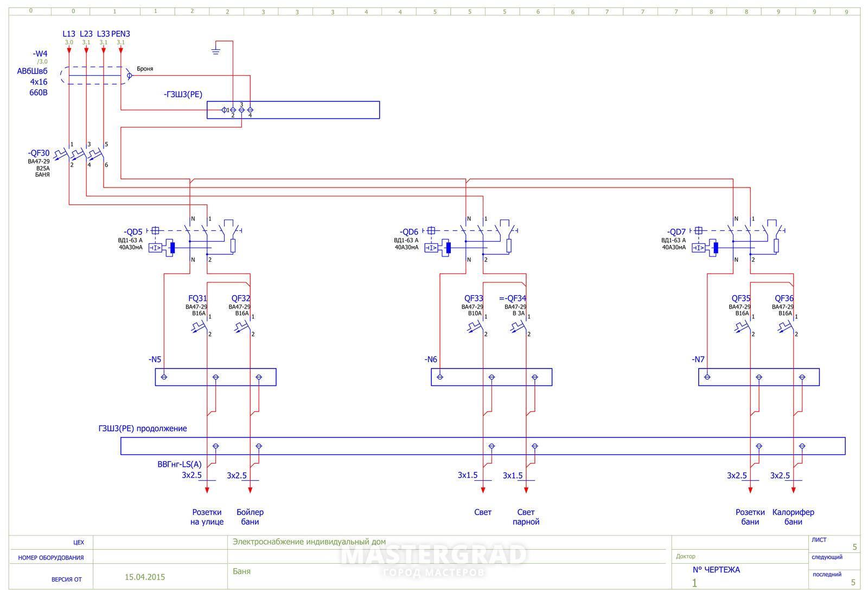The width and height of the screenshot is (868, 599).
Task: Click the -W4 cable label
Action: click(x=40, y=54)
